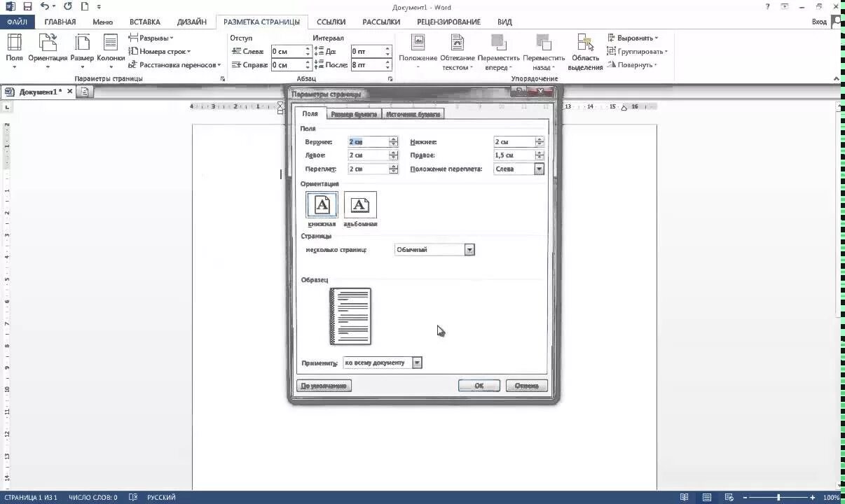Viewport: 845px width, 504px height.
Task: Click the Правое right margin field
Action: click(514, 155)
